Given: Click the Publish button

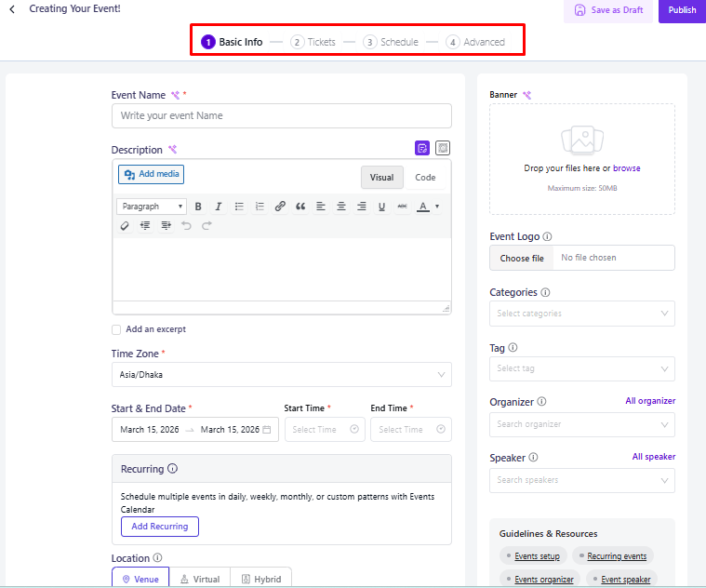Looking at the screenshot, I should pos(681,10).
